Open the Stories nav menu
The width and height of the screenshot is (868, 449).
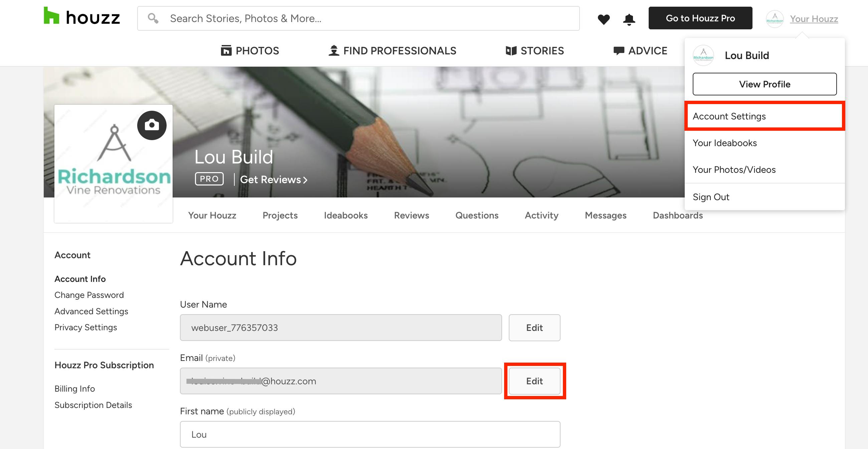pyautogui.click(x=535, y=51)
